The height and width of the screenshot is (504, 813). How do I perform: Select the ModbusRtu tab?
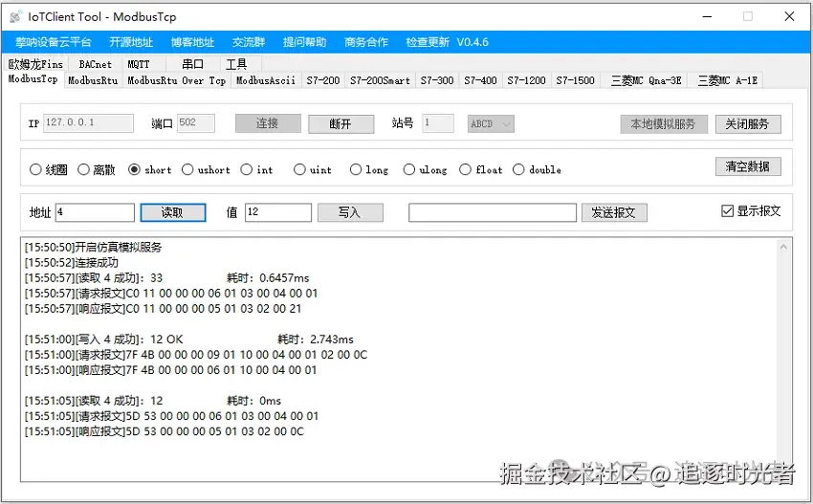[x=93, y=80]
